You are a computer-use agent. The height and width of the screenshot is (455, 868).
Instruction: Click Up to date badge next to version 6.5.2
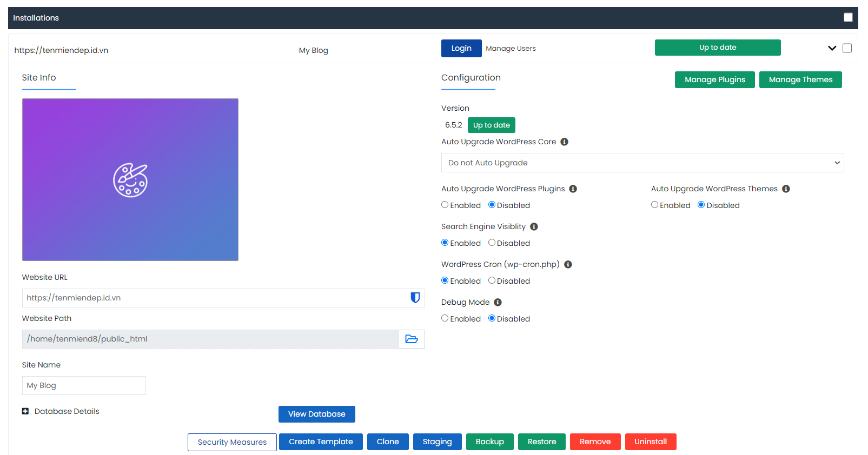(x=492, y=125)
